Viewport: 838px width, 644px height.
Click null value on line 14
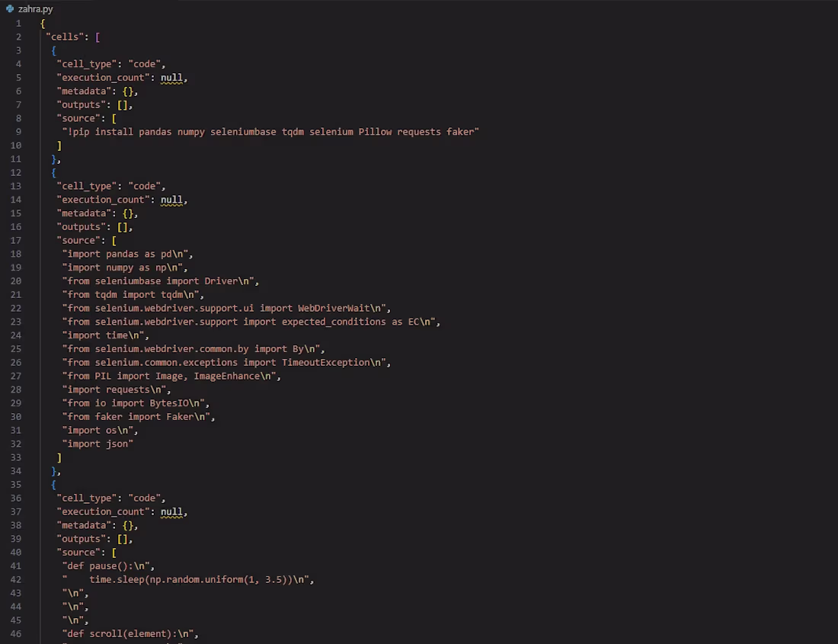pyautogui.click(x=171, y=200)
